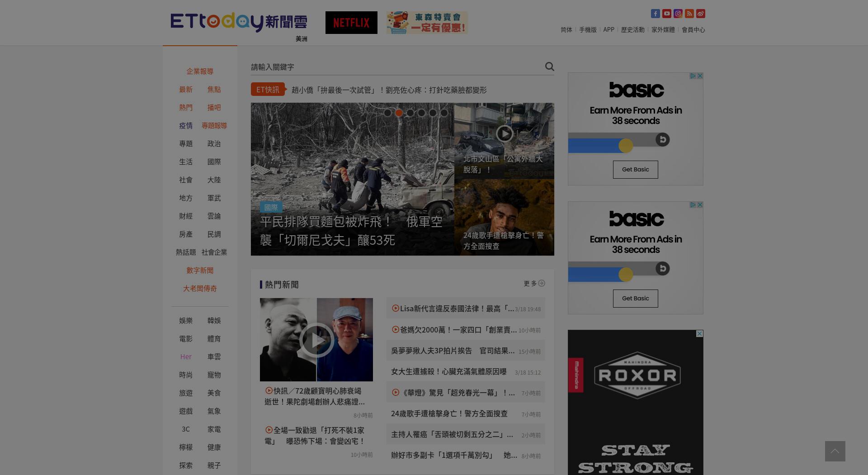The image size is (868, 475).
Task: Open AdChoices info on first basic ad
Action: [693, 76]
